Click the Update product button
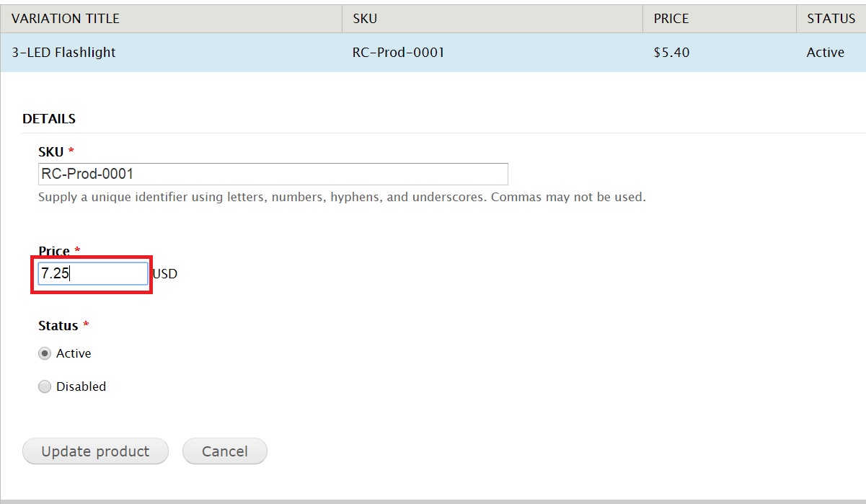Image resolution: width=866 pixels, height=504 pixels. (94, 451)
